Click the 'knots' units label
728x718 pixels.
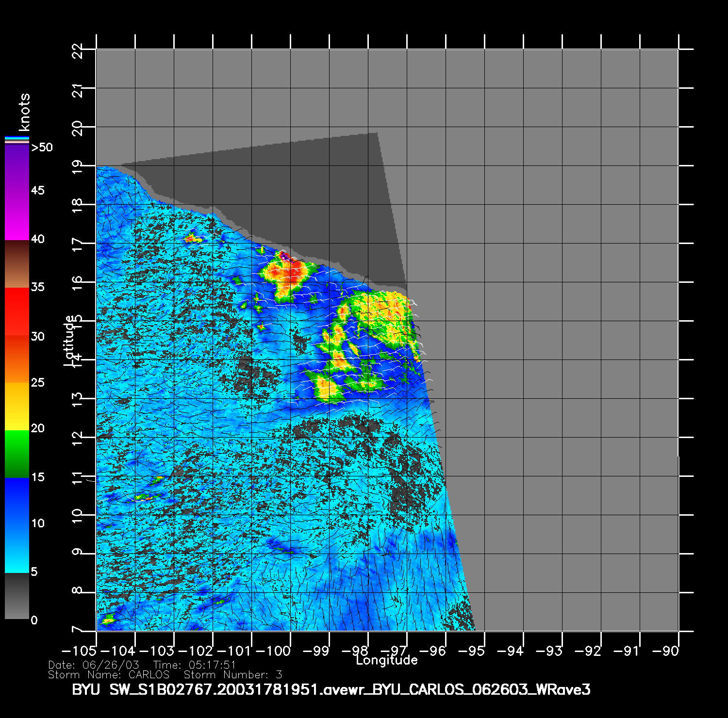(x=24, y=112)
